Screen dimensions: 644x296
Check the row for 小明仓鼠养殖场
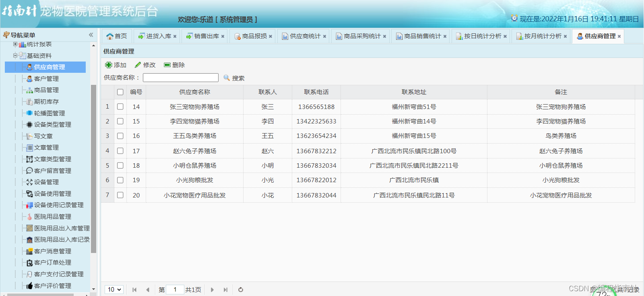click(120, 165)
